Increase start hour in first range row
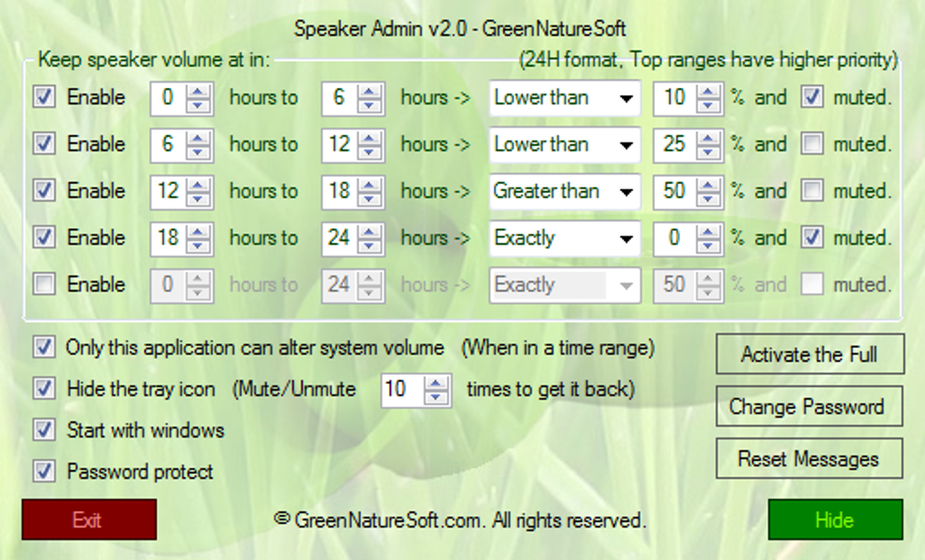The width and height of the screenshot is (925, 560). (x=199, y=91)
